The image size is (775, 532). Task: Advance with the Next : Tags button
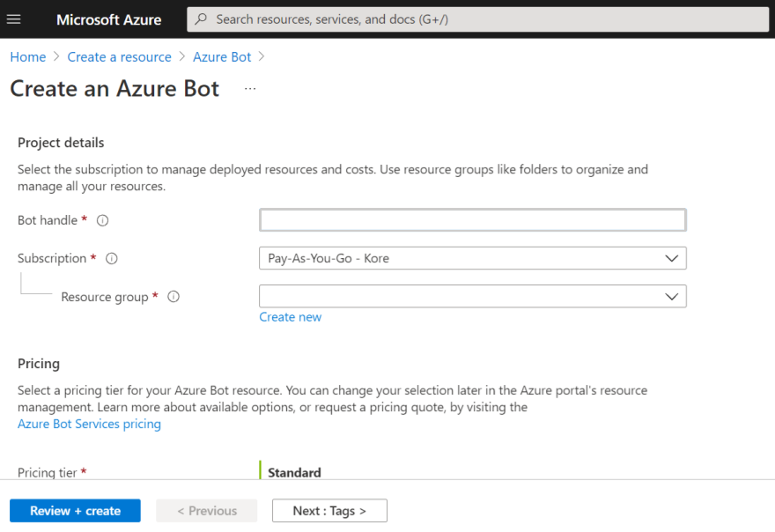(329, 510)
